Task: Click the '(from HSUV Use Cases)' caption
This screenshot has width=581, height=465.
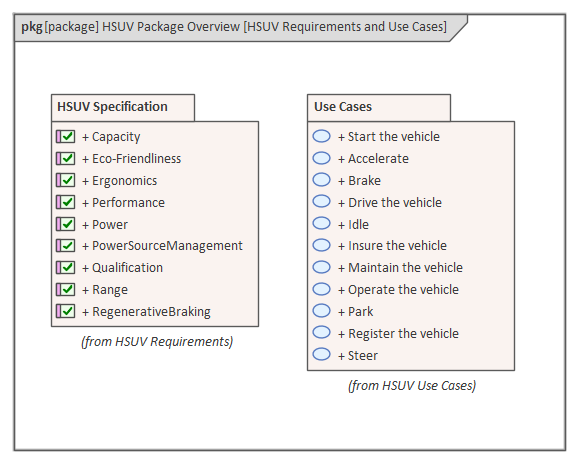Action: (412, 386)
